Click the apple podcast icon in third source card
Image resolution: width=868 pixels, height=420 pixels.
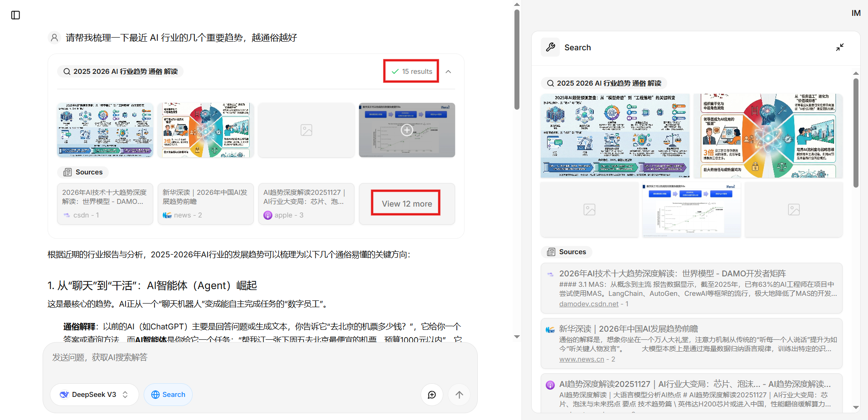pyautogui.click(x=268, y=215)
